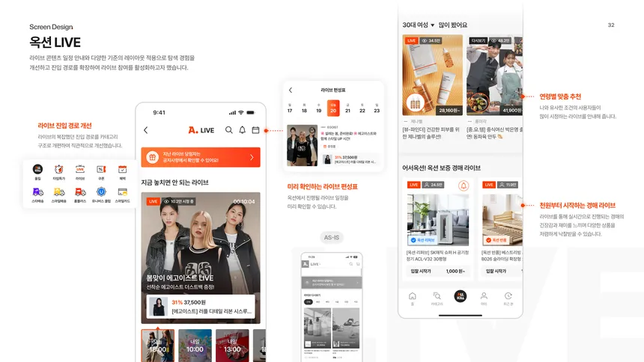644x362 pixels.
Task: Open Home in the bottom navigation bar
Action: 413,298
